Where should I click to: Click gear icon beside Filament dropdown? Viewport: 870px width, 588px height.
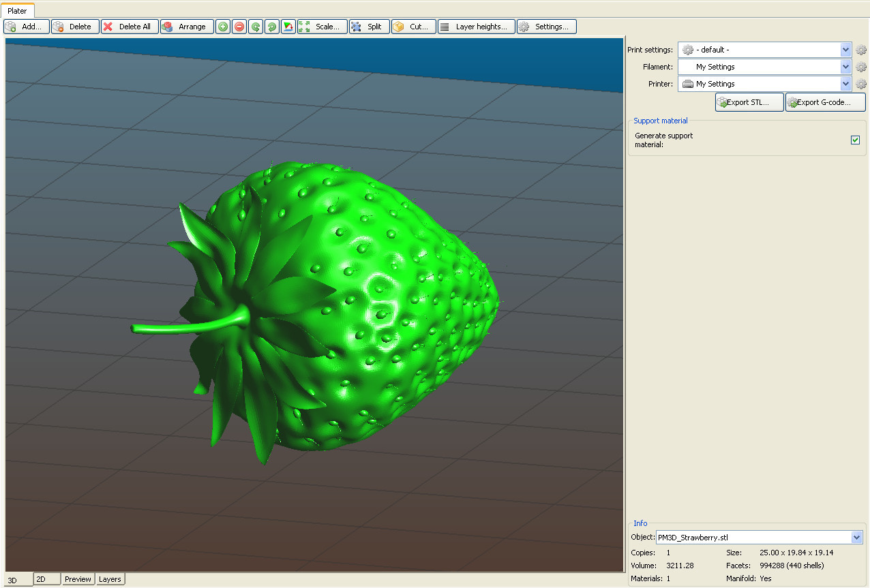click(x=861, y=67)
